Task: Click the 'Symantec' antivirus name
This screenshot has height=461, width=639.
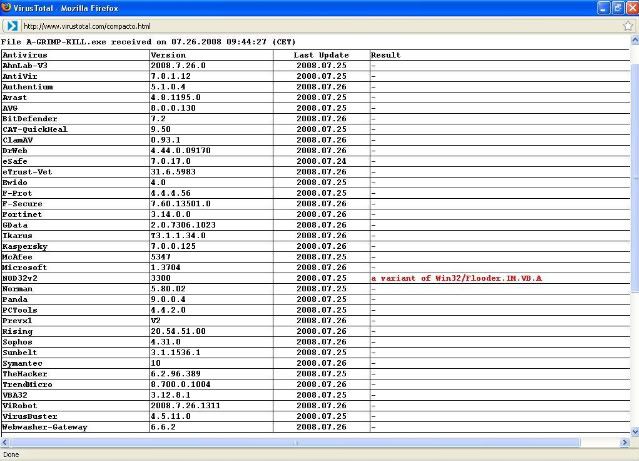Action: coord(22,363)
